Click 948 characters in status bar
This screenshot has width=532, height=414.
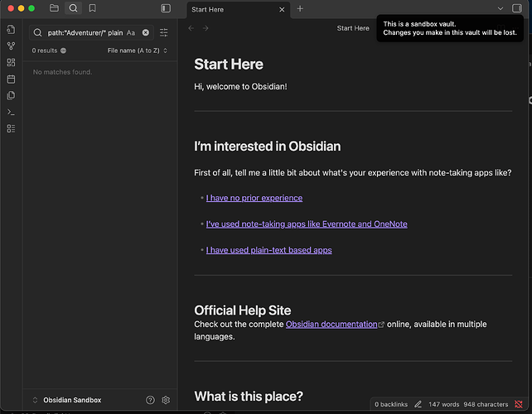click(486, 404)
